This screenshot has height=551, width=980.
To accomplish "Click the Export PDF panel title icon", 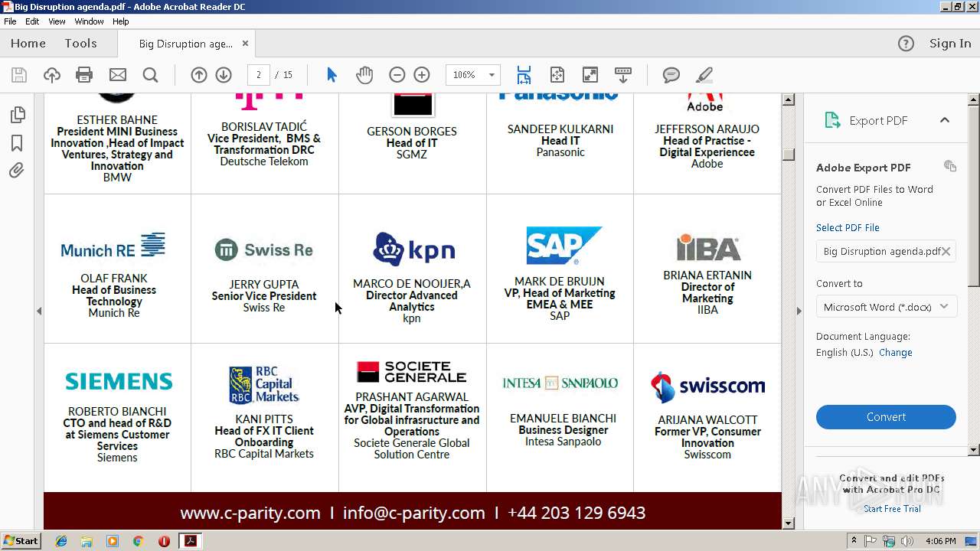I will point(831,120).
